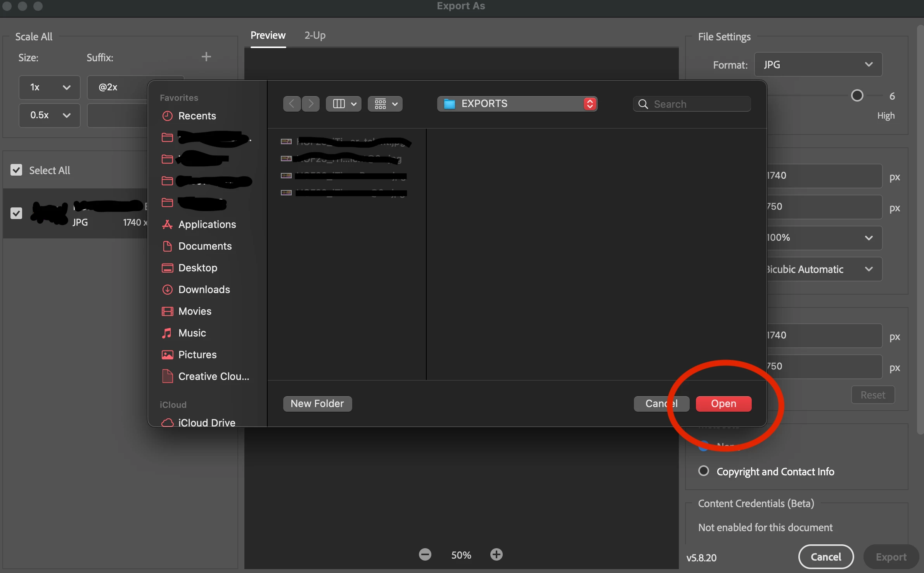The width and height of the screenshot is (924, 573).
Task: Click the New Folder button
Action: click(x=317, y=404)
